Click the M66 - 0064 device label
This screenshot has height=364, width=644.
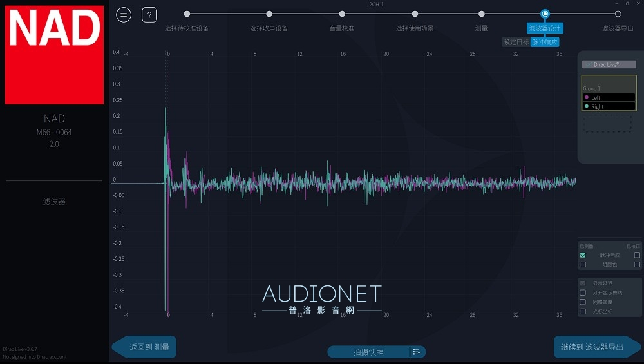click(54, 132)
